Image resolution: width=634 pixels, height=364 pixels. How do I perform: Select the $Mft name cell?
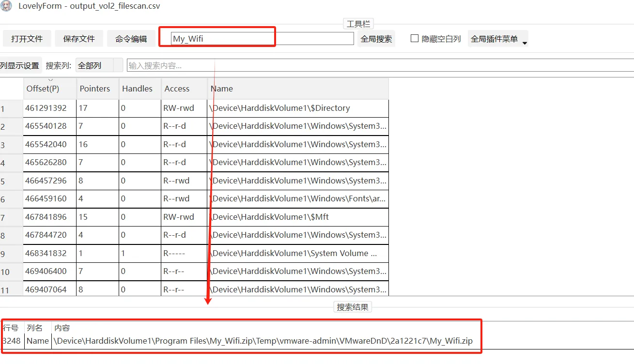(298, 217)
